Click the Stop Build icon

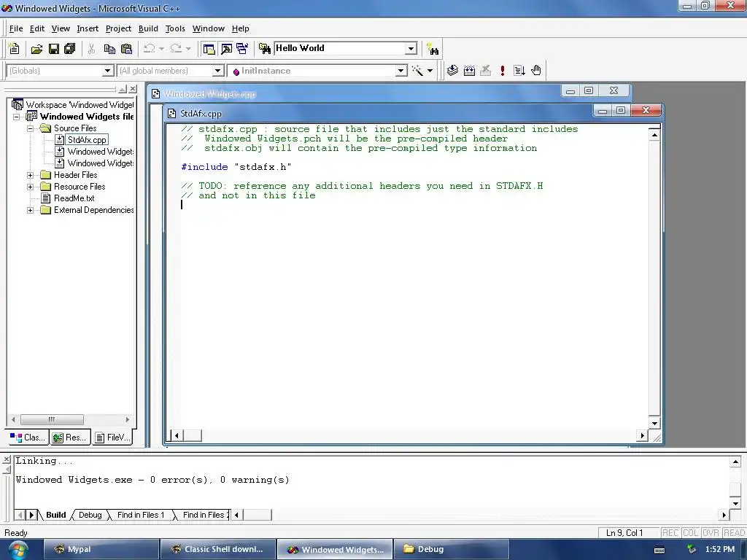(x=485, y=71)
